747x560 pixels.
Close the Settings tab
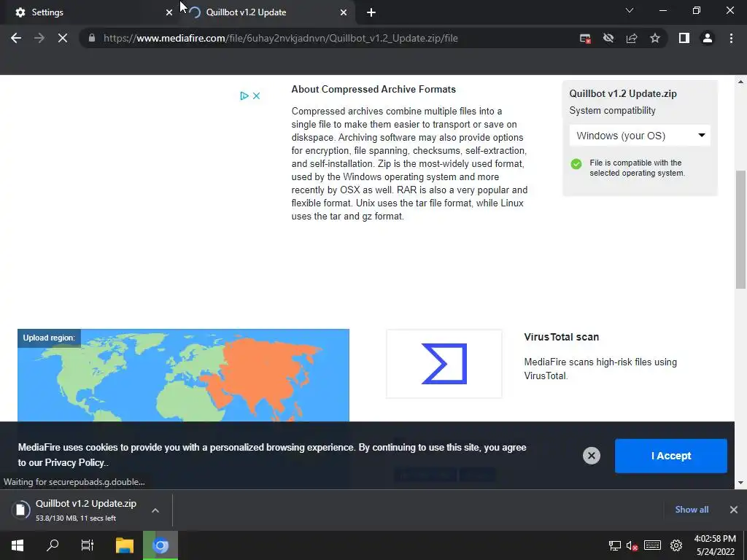pyautogui.click(x=169, y=12)
